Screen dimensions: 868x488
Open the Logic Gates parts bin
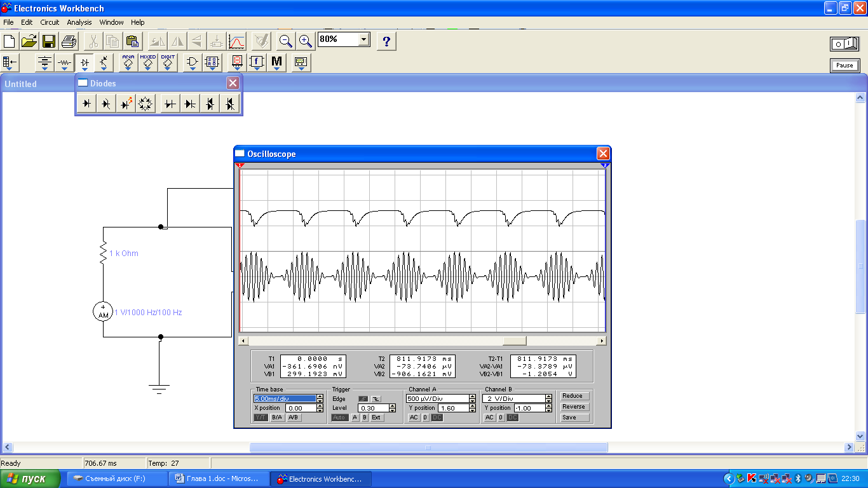coord(192,62)
